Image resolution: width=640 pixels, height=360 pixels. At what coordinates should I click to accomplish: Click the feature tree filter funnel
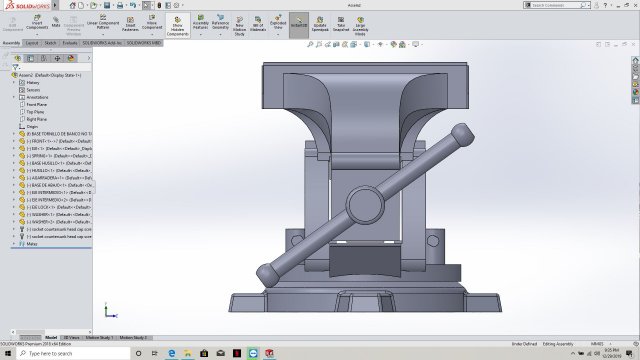(16, 67)
